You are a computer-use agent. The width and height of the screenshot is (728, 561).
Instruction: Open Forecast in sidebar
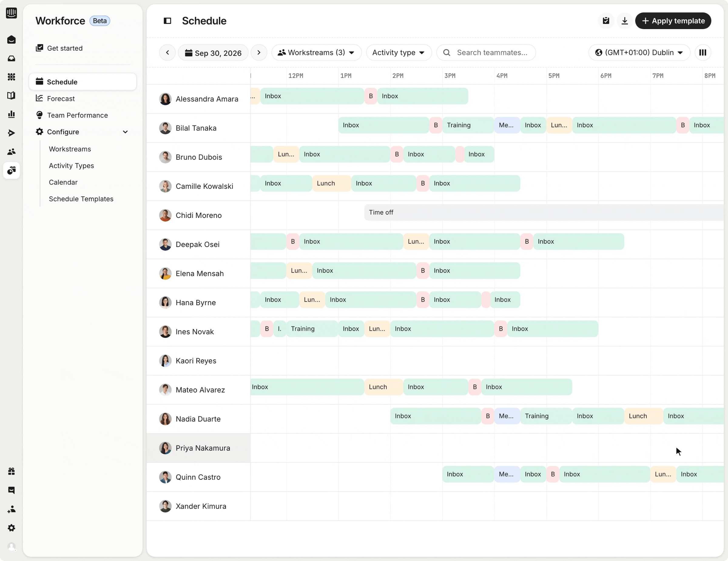pos(61,99)
